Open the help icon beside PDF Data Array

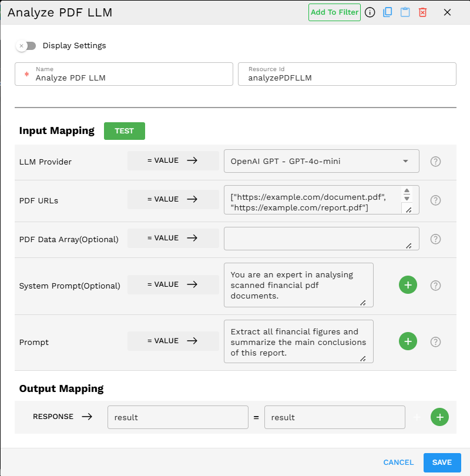tap(435, 239)
